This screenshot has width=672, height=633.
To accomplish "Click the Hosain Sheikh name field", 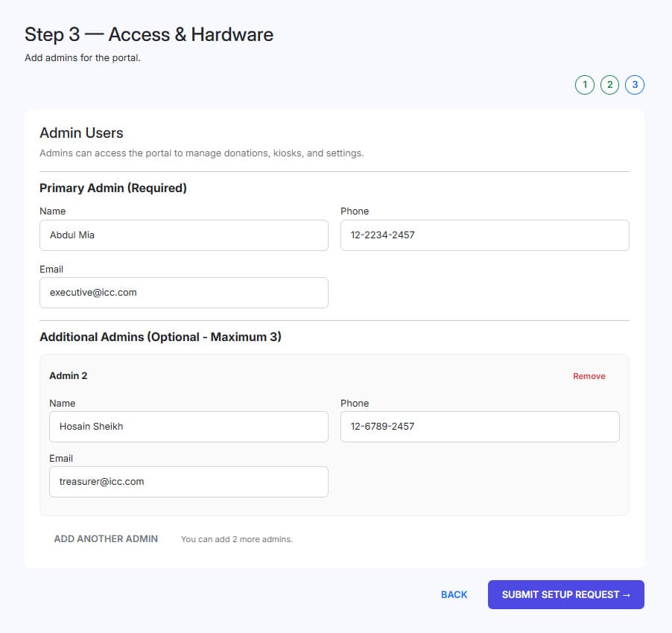I will click(x=188, y=427).
